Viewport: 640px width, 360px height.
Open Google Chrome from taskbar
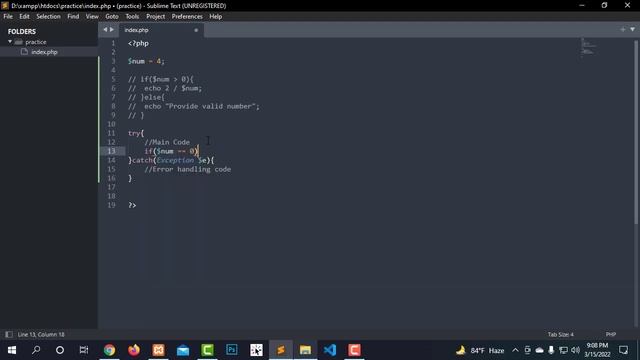(109, 350)
